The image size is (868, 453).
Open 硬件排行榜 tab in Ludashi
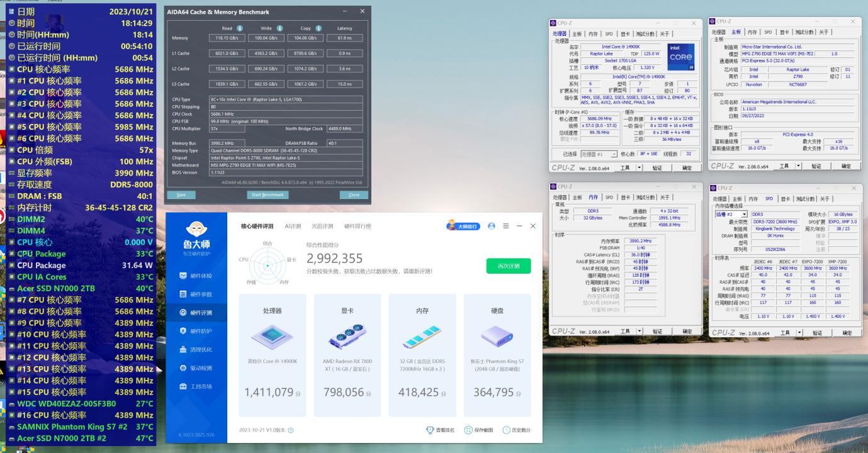coord(358,226)
